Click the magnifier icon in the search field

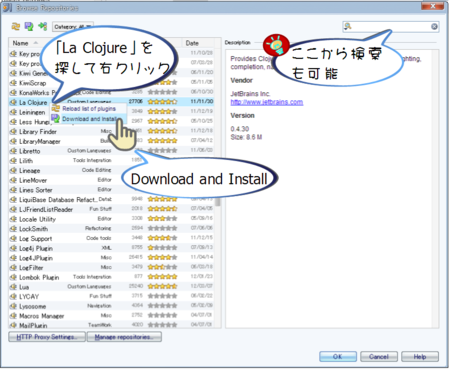coord(348,26)
